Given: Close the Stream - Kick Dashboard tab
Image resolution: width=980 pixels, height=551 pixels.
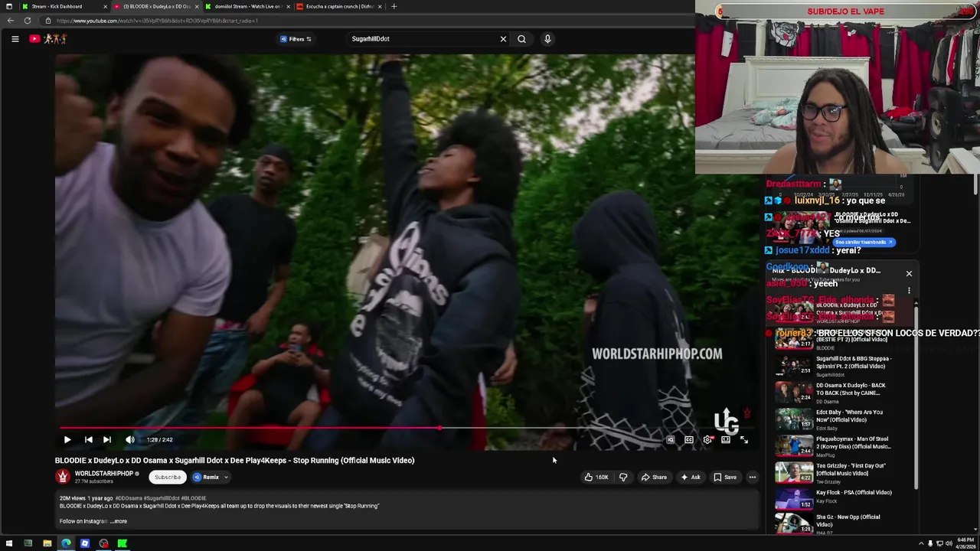Looking at the screenshot, I should (x=105, y=7).
